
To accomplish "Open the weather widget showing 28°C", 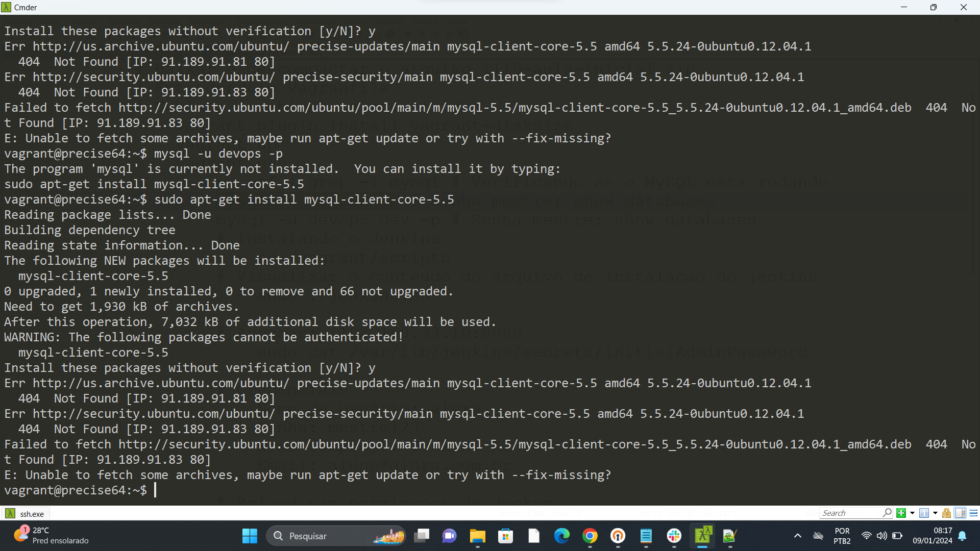I will [x=51, y=536].
